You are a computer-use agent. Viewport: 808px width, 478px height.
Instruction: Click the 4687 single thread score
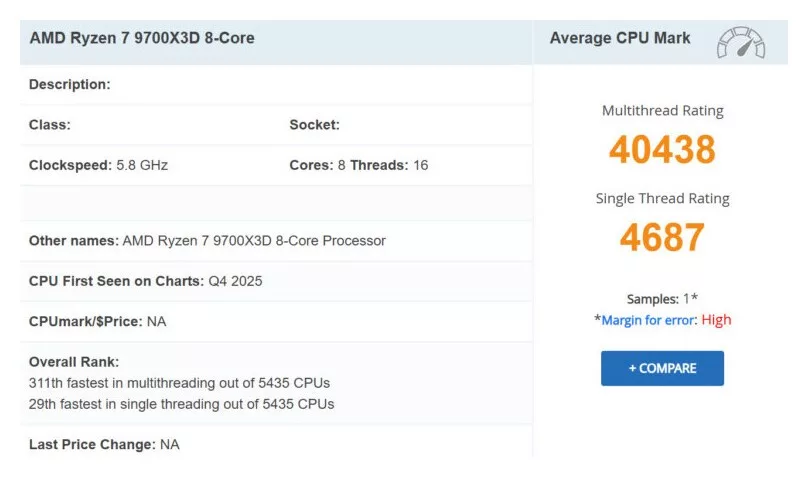(x=662, y=238)
